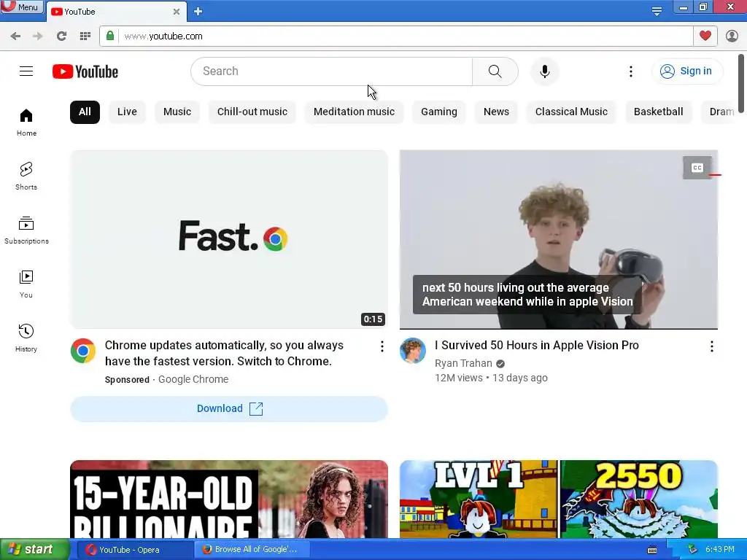Add page to bookmarks heart icon
The height and width of the screenshot is (560, 747).
click(x=705, y=36)
